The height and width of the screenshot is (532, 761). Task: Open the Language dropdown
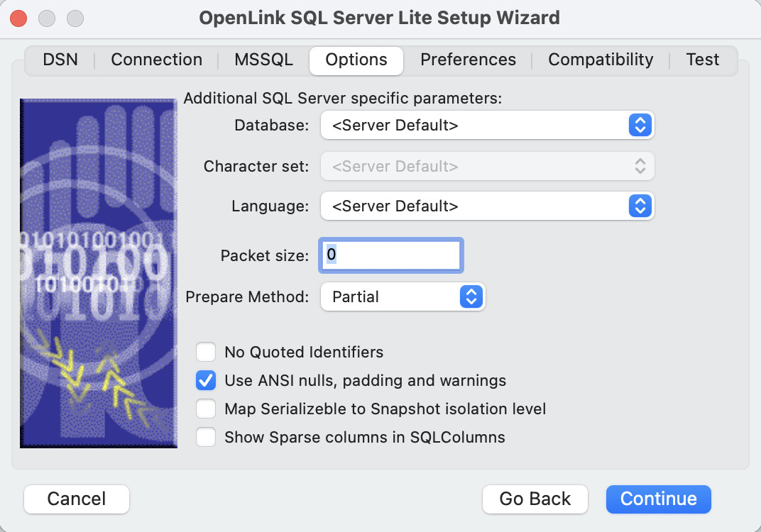[x=487, y=206]
